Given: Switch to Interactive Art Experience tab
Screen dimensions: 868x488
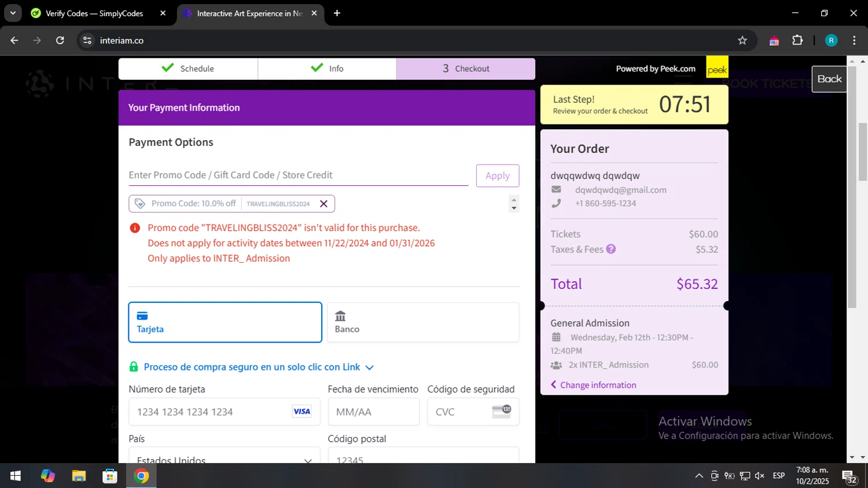Looking at the screenshot, I should [249, 13].
